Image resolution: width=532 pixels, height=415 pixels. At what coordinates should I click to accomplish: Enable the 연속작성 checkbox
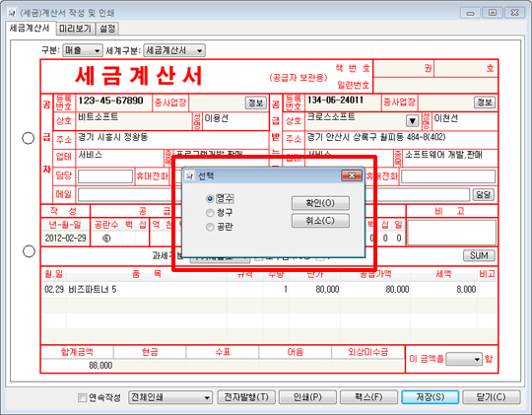[82, 397]
